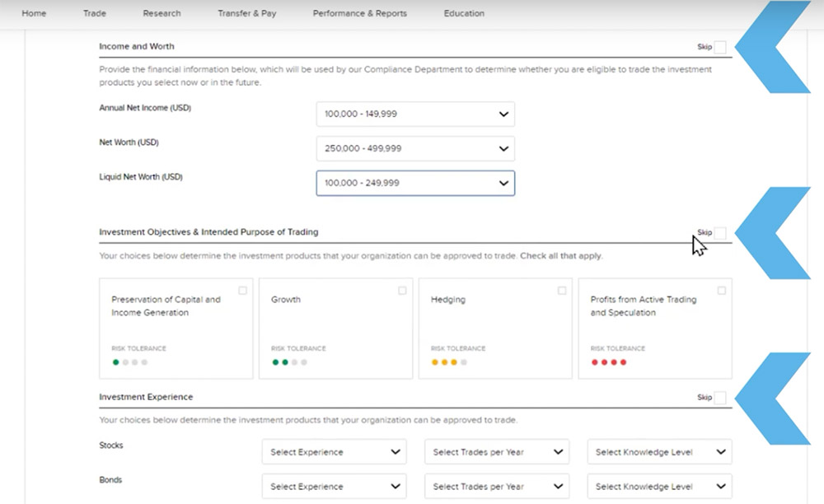Check the Preservation of Capital and Income Generation objective
This screenshot has height=504, width=824.
pyautogui.click(x=242, y=290)
